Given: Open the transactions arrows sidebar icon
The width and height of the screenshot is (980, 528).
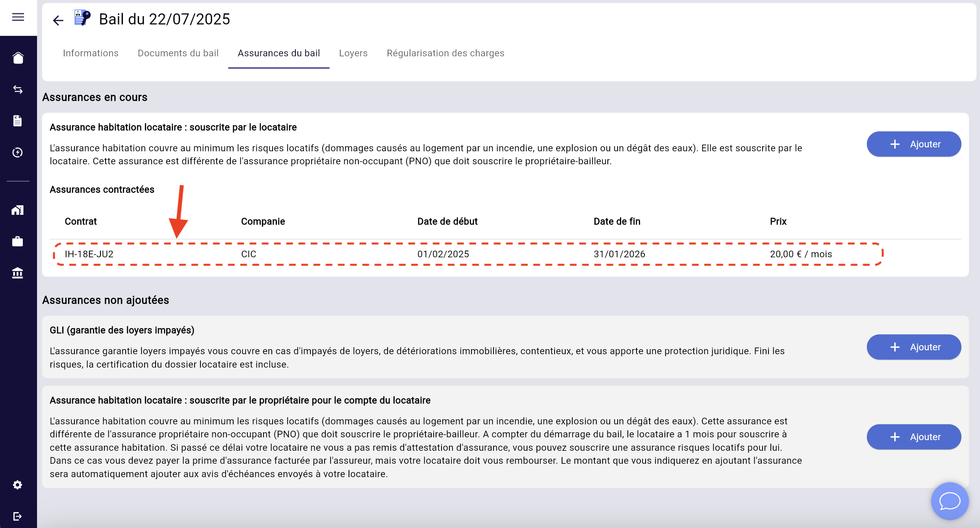Looking at the screenshot, I should [x=18, y=89].
